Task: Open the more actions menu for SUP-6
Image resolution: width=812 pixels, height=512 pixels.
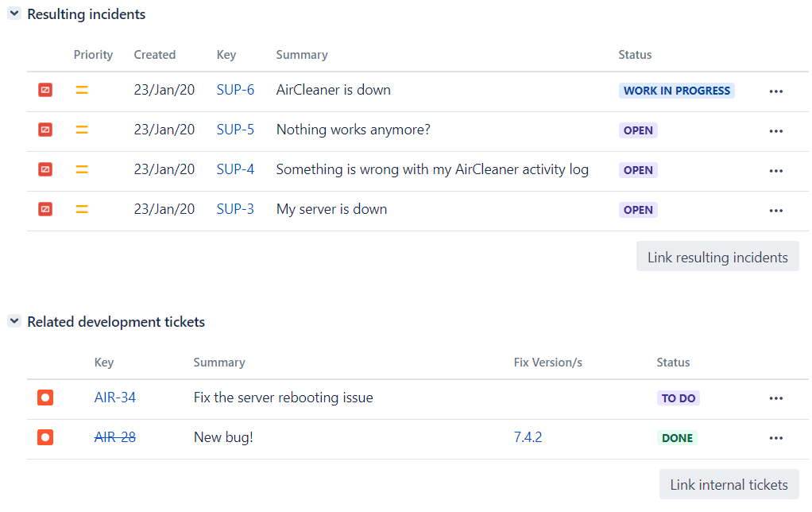Action: click(x=776, y=91)
